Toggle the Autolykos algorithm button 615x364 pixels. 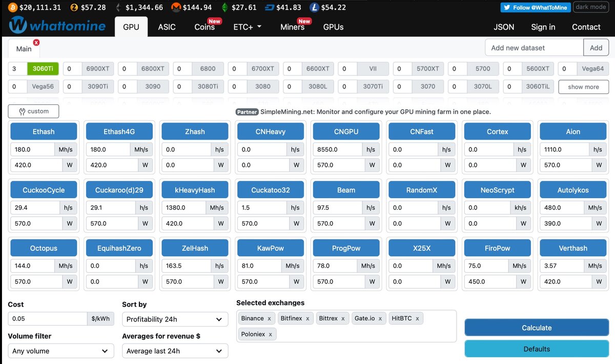pyautogui.click(x=573, y=190)
